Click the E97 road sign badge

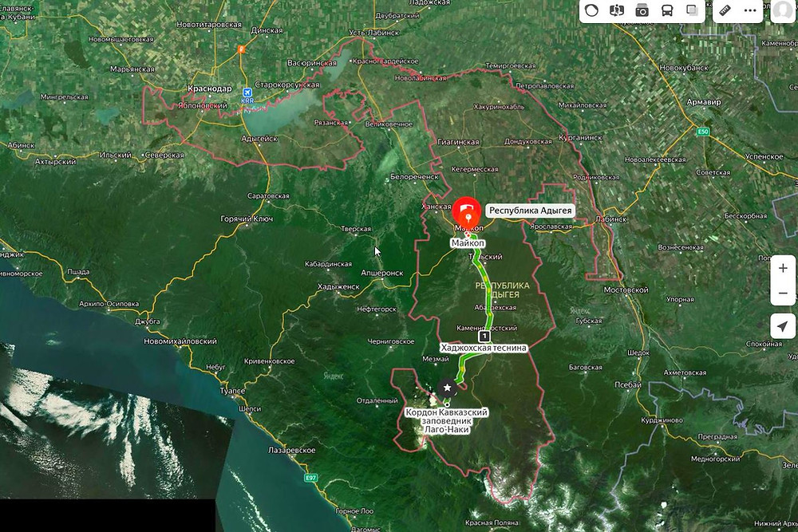point(310,478)
